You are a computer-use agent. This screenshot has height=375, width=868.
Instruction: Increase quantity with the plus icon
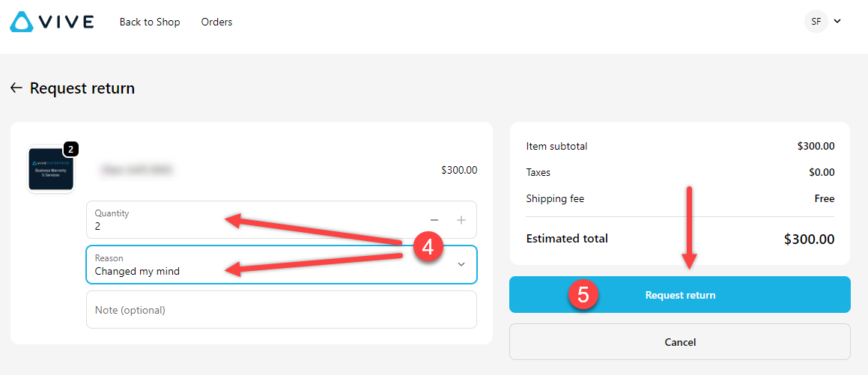tap(461, 220)
